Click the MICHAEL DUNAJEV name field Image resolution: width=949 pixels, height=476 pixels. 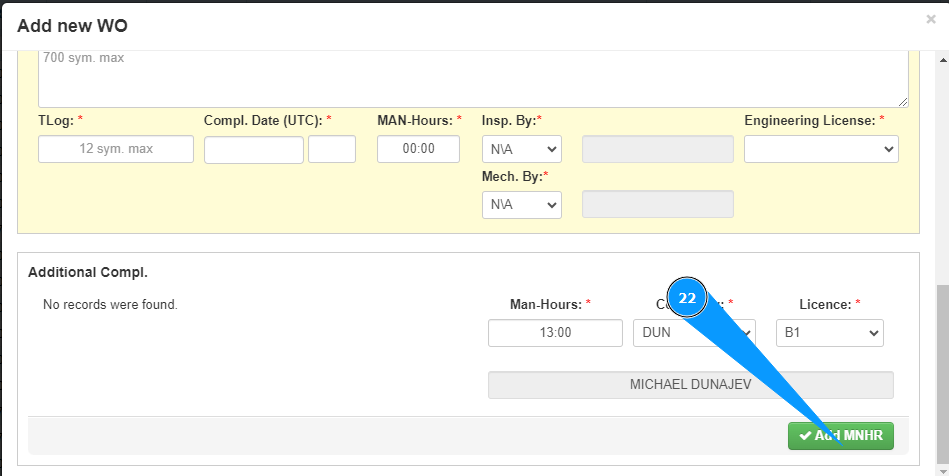point(691,385)
